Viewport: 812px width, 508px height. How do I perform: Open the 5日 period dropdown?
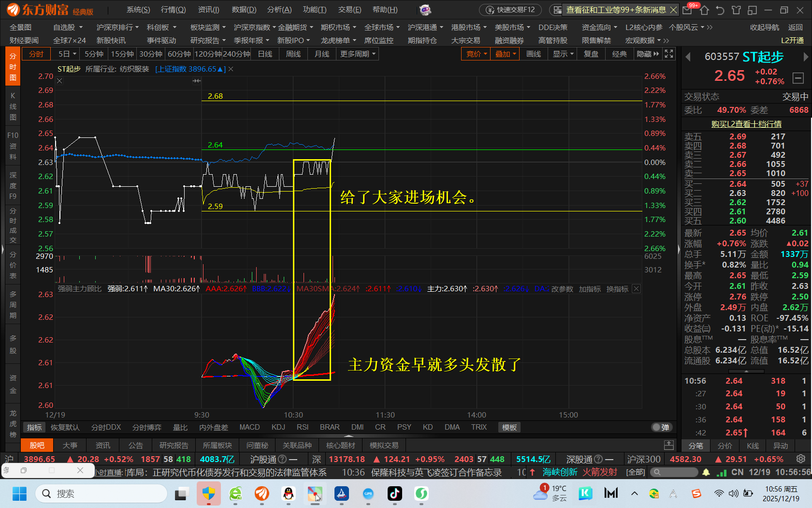[x=67, y=54]
